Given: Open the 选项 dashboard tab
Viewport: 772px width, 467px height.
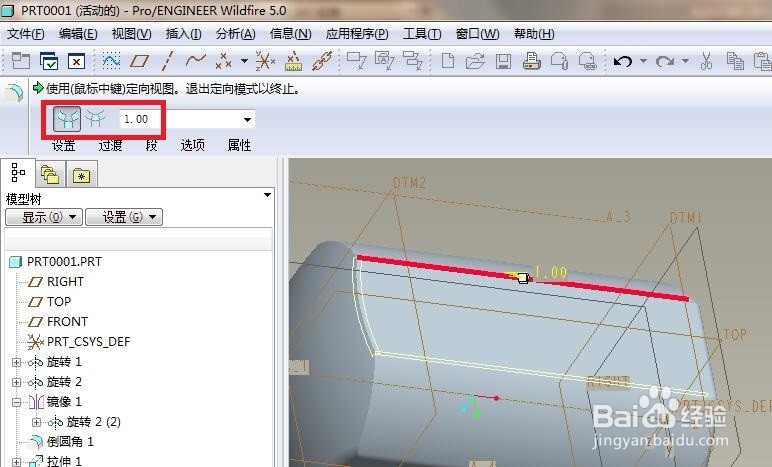Looking at the screenshot, I should pyautogui.click(x=193, y=145).
